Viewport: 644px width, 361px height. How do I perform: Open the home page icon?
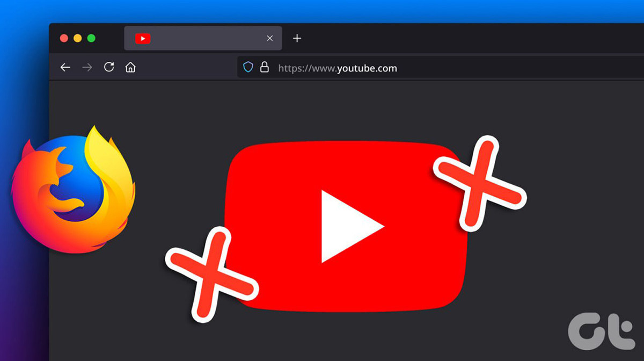130,68
